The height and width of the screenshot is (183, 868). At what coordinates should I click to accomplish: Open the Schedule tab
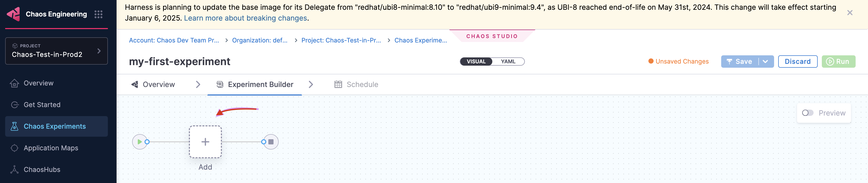click(x=356, y=84)
